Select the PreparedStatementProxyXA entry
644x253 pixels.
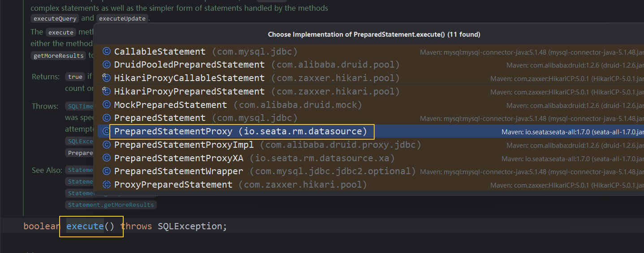pyautogui.click(x=178, y=158)
